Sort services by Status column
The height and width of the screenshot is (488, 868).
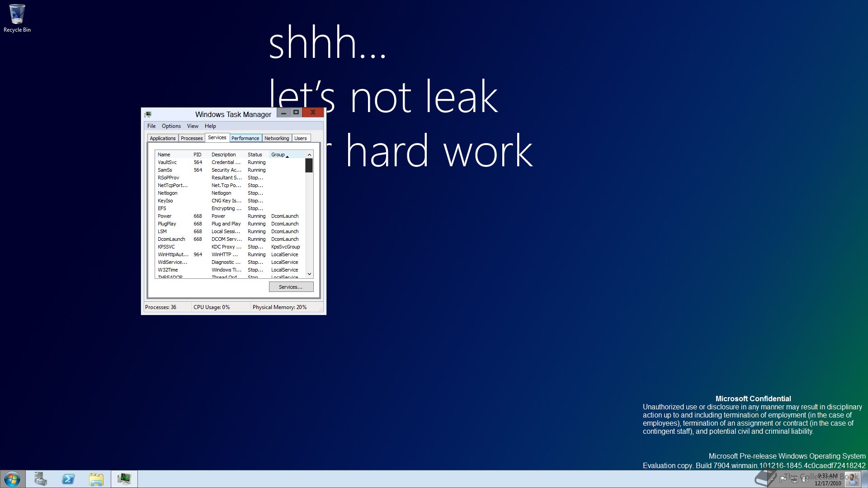click(257, 155)
